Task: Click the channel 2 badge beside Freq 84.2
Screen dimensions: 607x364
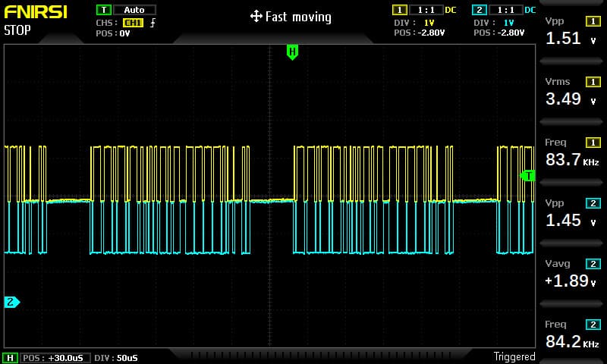Action: click(593, 325)
